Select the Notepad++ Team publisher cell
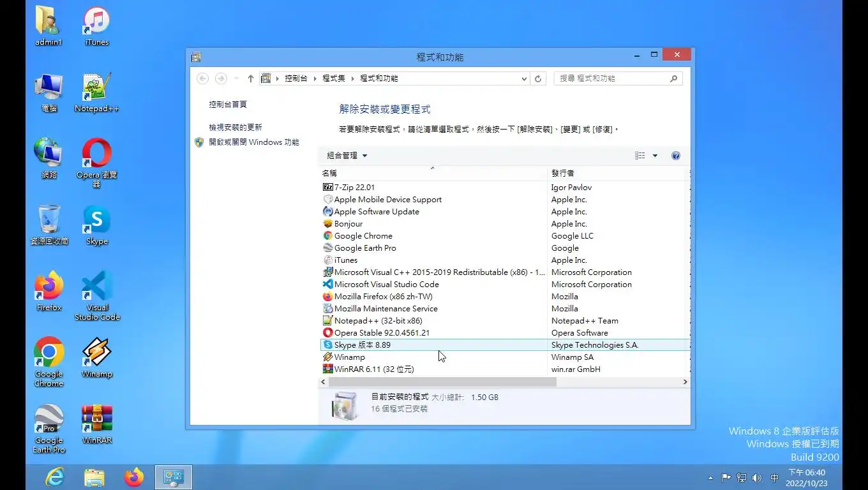The width and height of the screenshot is (868, 490). tap(585, 321)
